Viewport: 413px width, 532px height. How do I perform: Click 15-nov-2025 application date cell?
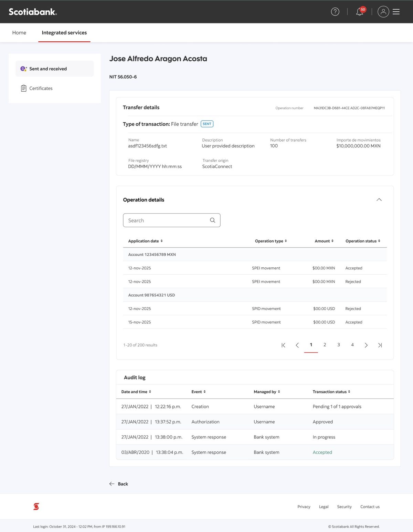(139, 322)
